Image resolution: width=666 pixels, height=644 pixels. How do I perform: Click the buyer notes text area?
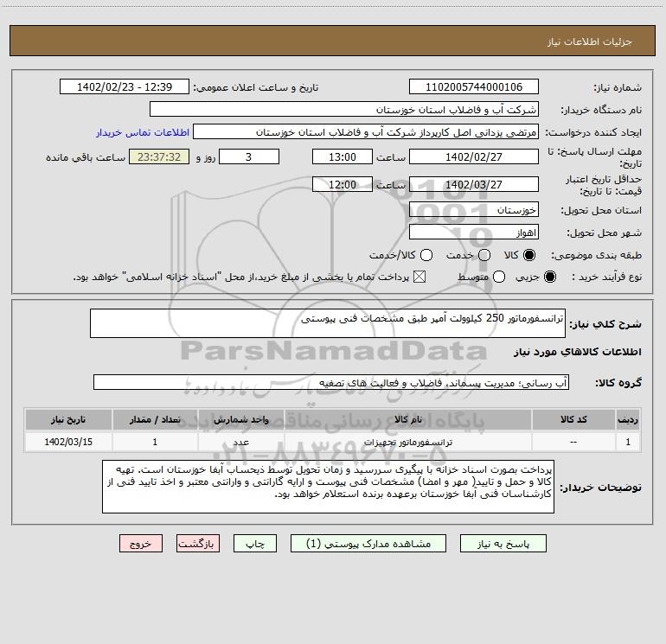[x=328, y=487]
